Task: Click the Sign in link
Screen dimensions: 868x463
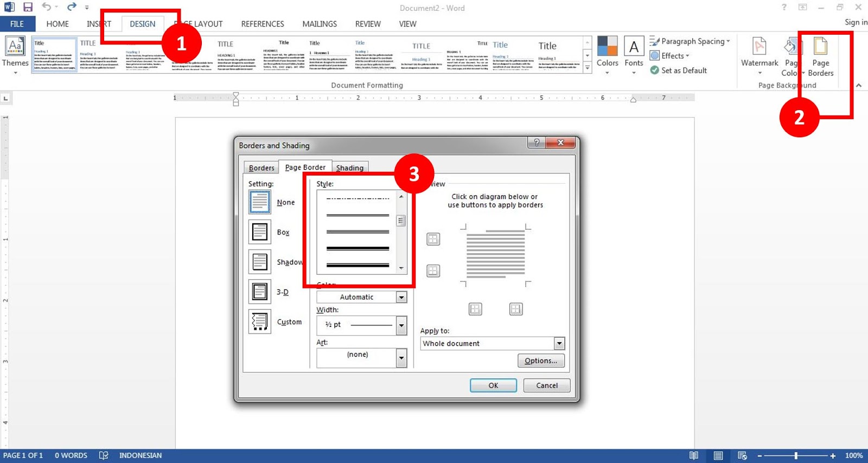Action: point(856,22)
